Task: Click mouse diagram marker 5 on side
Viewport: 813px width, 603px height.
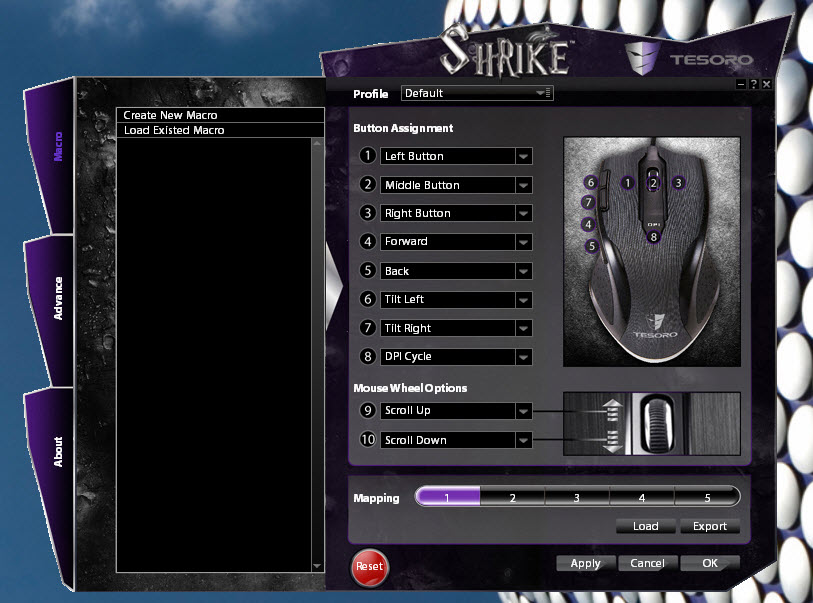Action: pyautogui.click(x=592, y=246)
